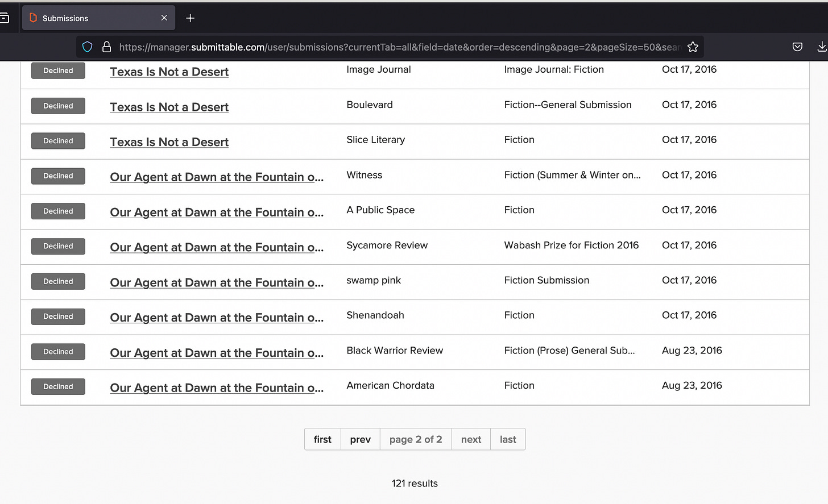
Task: Click the Declined badge in the American Chordata row
Action: (x=58, y=387)
